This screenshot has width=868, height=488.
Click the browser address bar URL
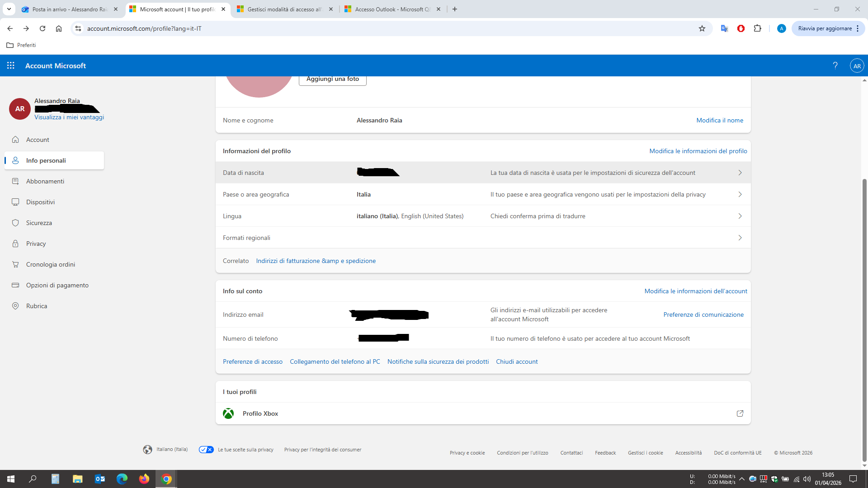(x=144, y=28)
